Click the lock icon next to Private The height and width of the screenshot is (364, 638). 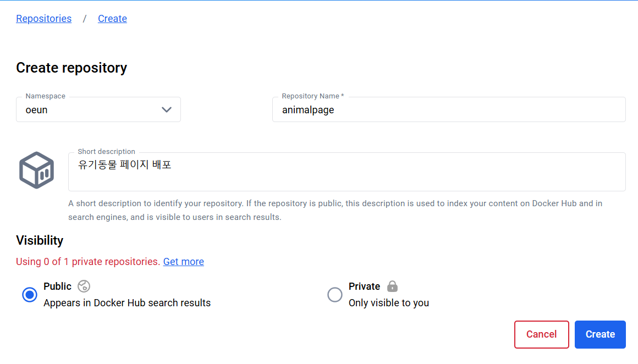[392, 286]
